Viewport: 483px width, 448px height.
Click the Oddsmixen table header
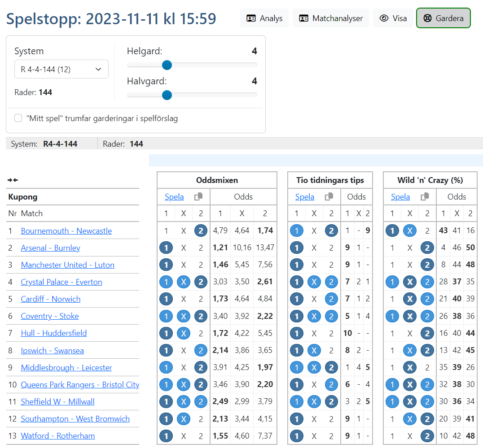coord(217,180)
